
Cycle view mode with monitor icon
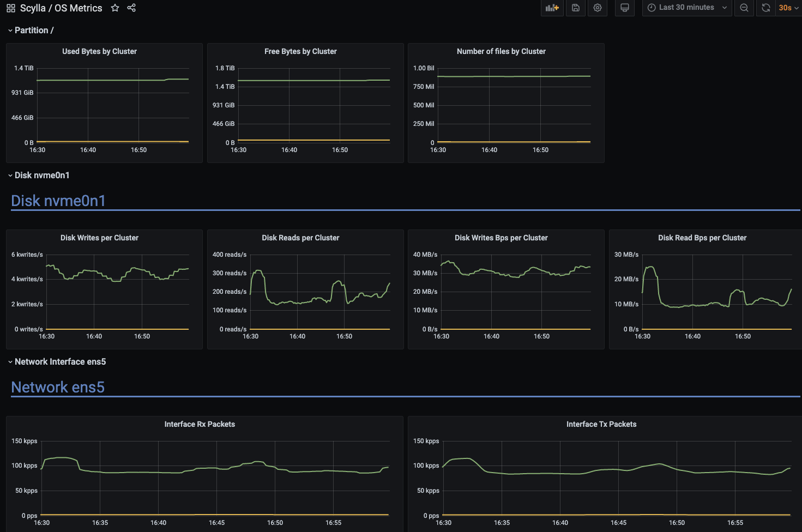click(625, 8)
